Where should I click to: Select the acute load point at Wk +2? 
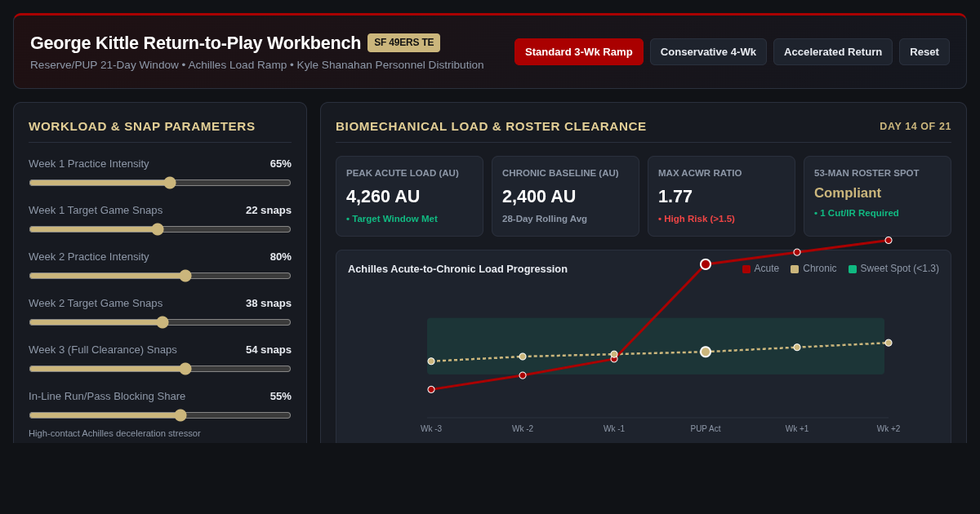click(889, 240)
